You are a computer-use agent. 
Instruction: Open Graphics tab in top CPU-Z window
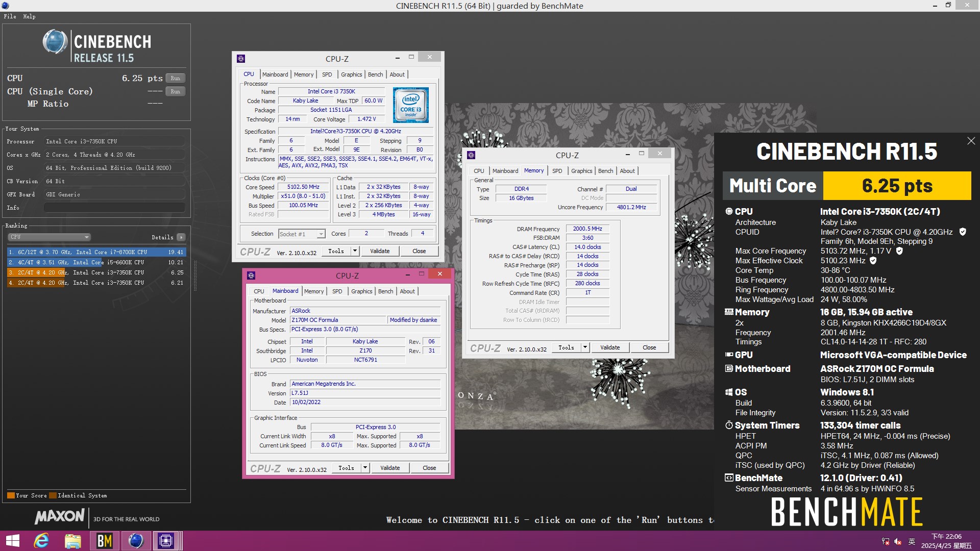(351, 74)
